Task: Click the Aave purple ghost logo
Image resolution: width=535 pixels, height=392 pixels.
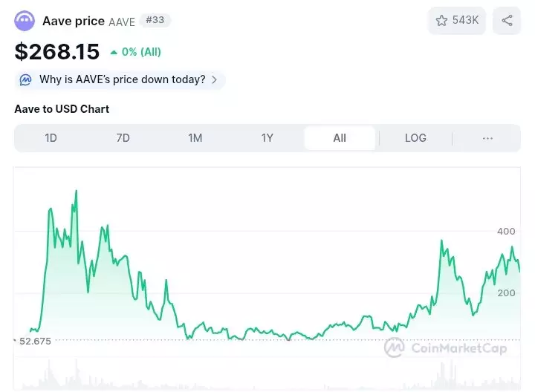Action: pyautogui.click(x=25, y=21)
